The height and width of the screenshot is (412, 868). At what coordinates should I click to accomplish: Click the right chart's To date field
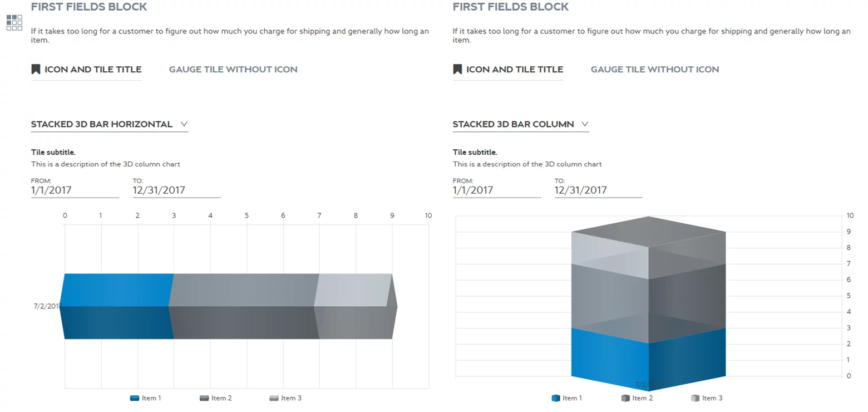(598, 190)
